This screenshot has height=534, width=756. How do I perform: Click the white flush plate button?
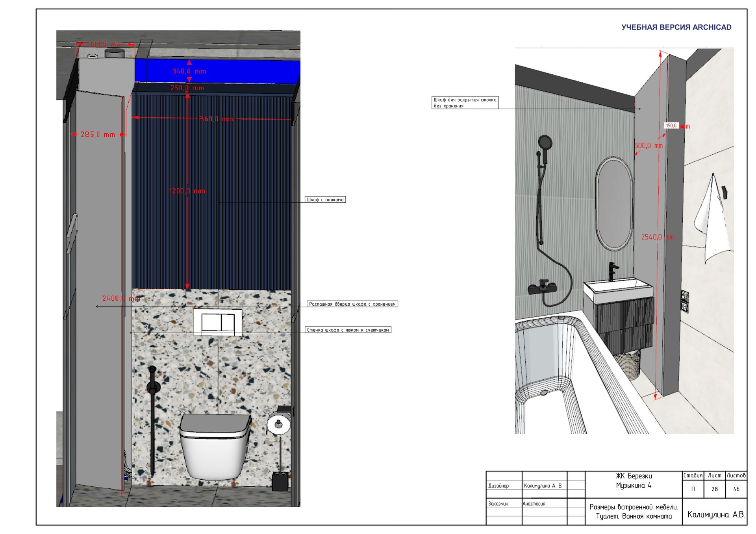[217, 322]
